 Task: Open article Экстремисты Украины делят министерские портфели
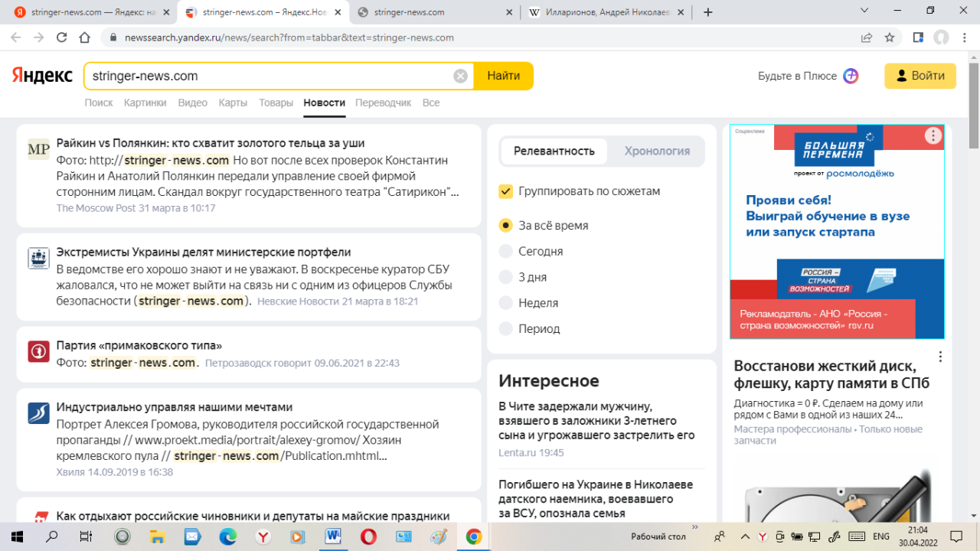click(204, 252)
